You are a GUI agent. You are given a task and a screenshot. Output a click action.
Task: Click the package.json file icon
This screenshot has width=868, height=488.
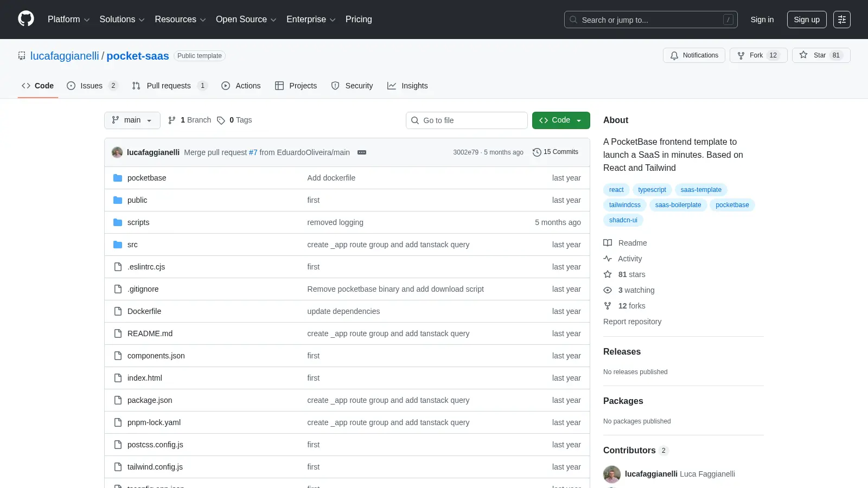[118, 400]
